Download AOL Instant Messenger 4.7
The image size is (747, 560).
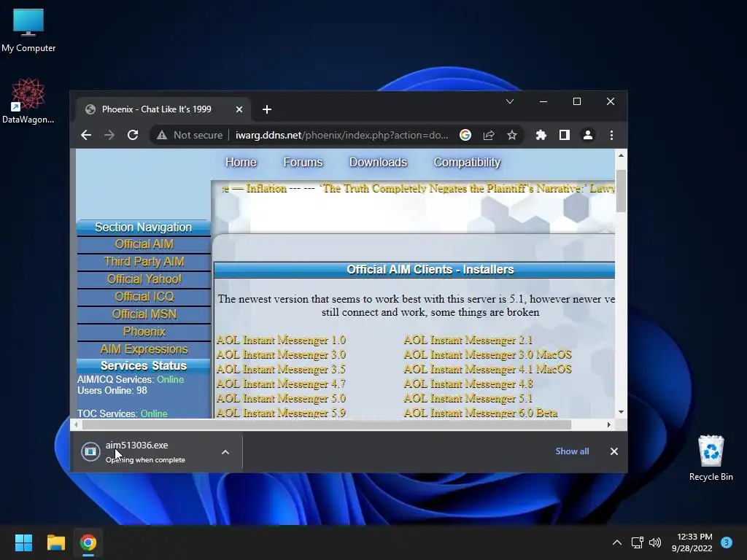click(281, 384)
